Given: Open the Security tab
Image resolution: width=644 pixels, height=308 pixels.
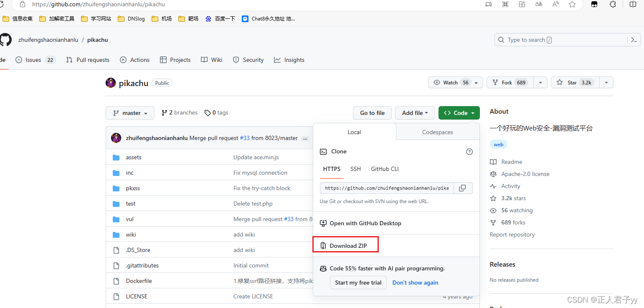Looking at the screenshot, I should tap(248, 60).
